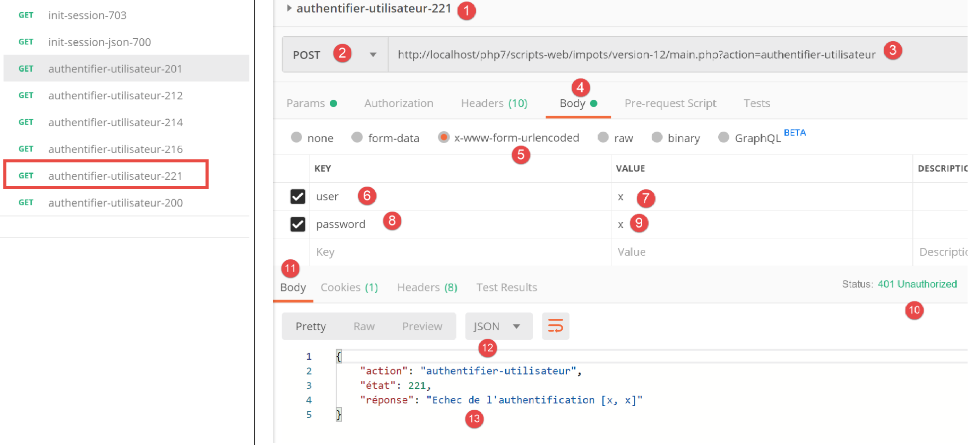Select init-session-json-700 in the collection list
Image resolution: width=980 pixels, height=445 pixels.
point(99,42)
